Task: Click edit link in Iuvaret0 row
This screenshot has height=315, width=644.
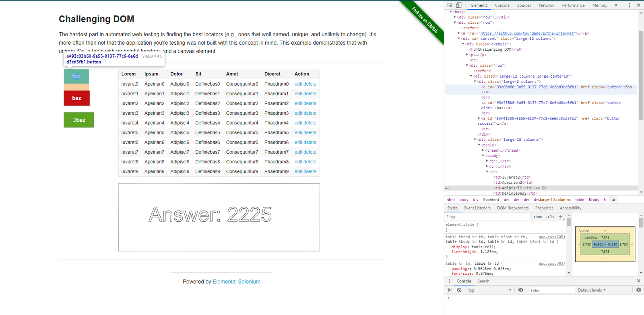Action: [298, 84]
